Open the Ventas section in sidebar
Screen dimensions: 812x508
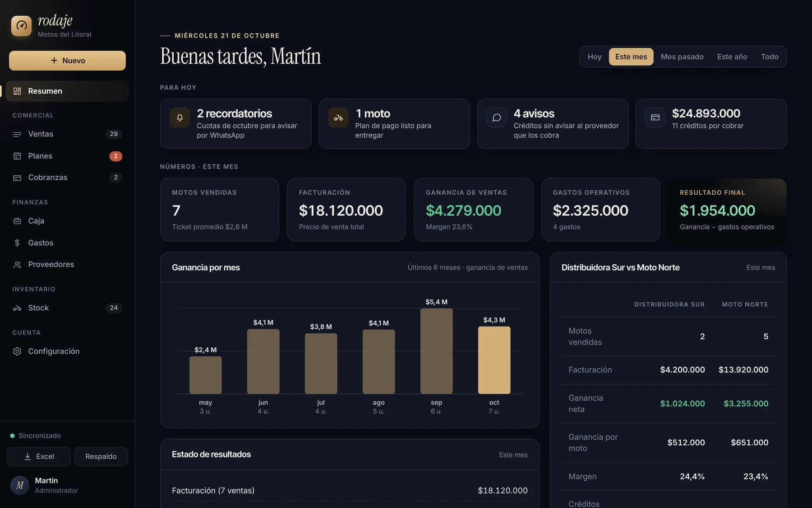67,134
